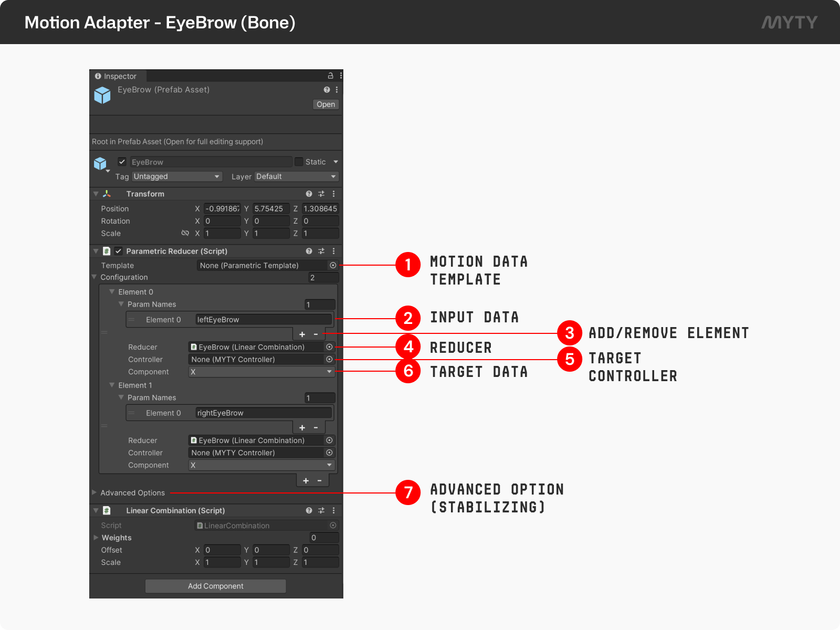Disable the Parametric Reducer script checkbox
This screenshot has height=630, width=840.
[119, 251]
